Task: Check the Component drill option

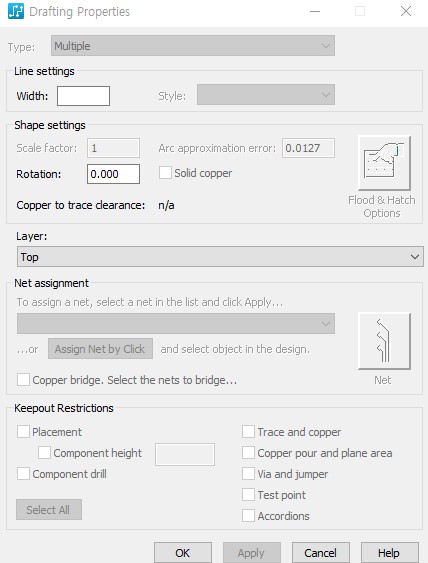Action: point(23,474)
